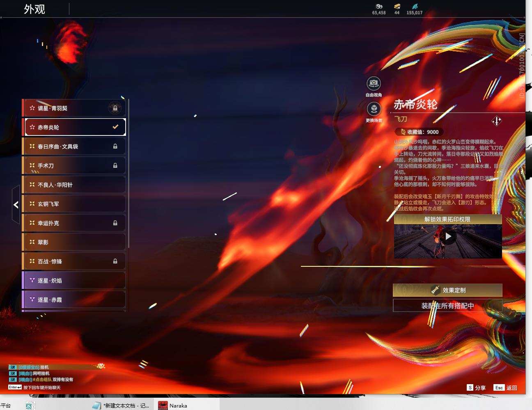Screen dimensions: 532x410
Task: Click the Naraka icon in the taskbar
Action: click(163, 405)
